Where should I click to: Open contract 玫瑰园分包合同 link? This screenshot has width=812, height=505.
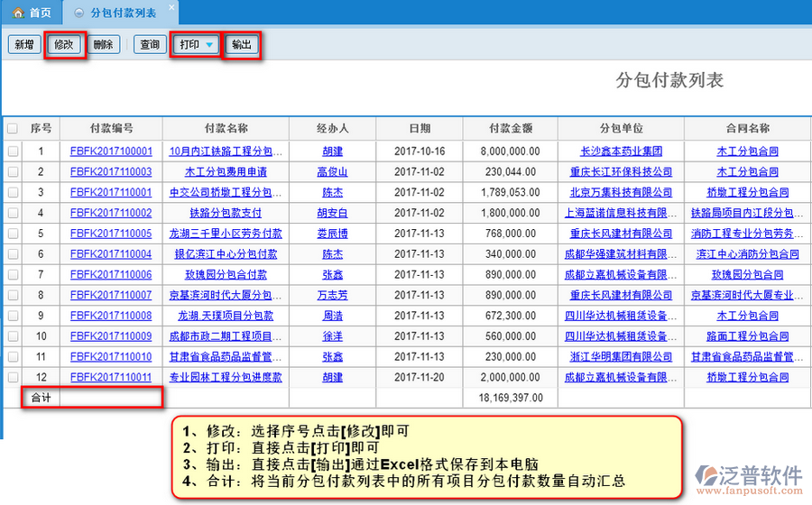(747, 275)
